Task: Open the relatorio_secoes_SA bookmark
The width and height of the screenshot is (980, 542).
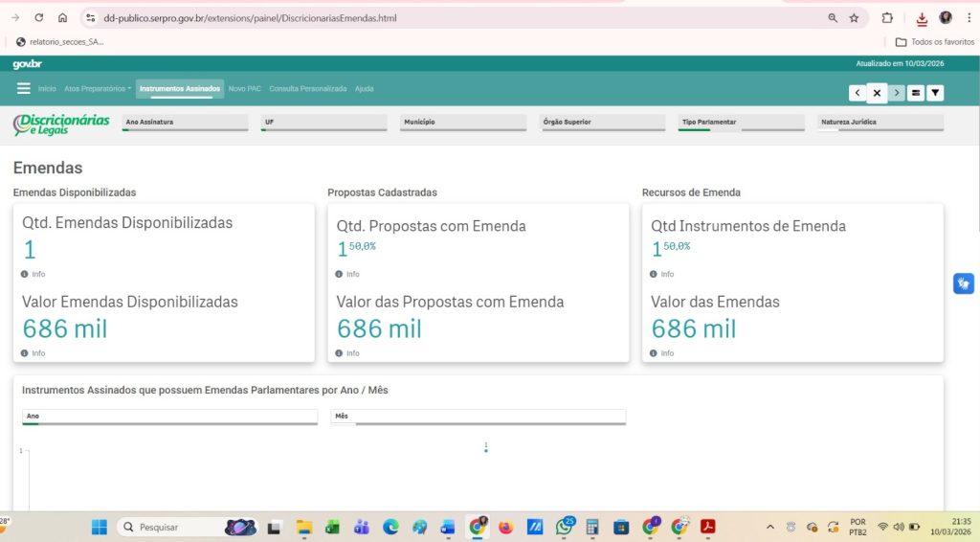Action: pos(60,42)
